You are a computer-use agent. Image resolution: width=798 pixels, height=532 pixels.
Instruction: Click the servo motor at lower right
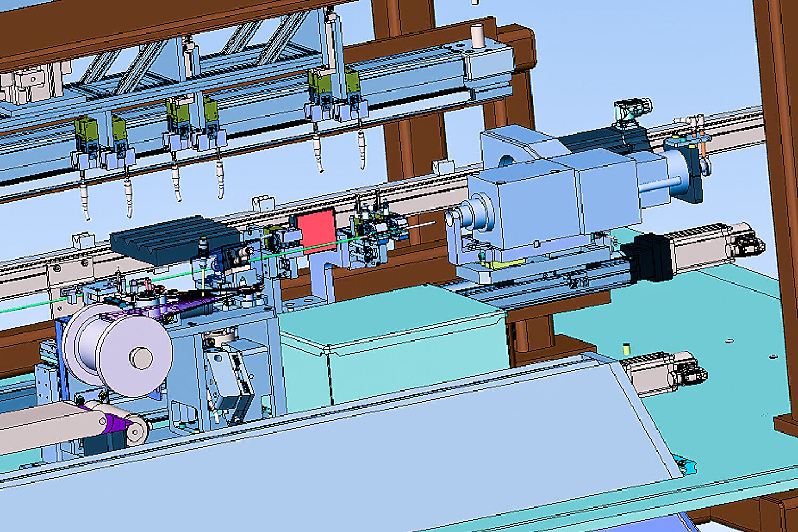pyautogui.click(x=665, y=372)
